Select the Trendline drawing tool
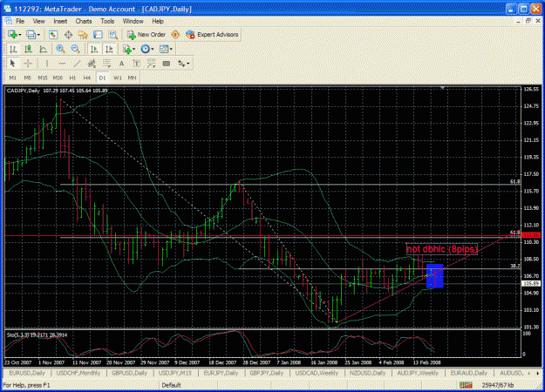This screenshot has width=545, height=392. (x=77, y=64)
